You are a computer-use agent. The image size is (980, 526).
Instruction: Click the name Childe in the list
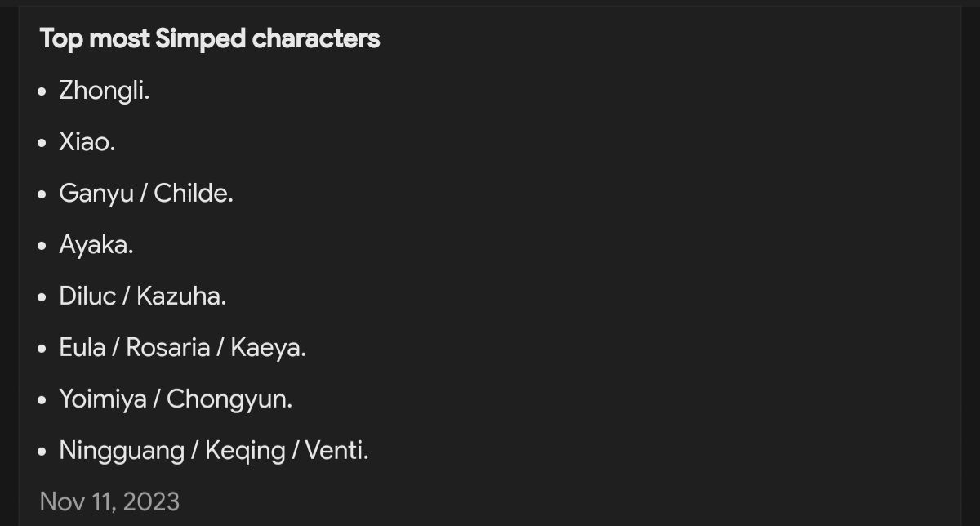point(193,194)
